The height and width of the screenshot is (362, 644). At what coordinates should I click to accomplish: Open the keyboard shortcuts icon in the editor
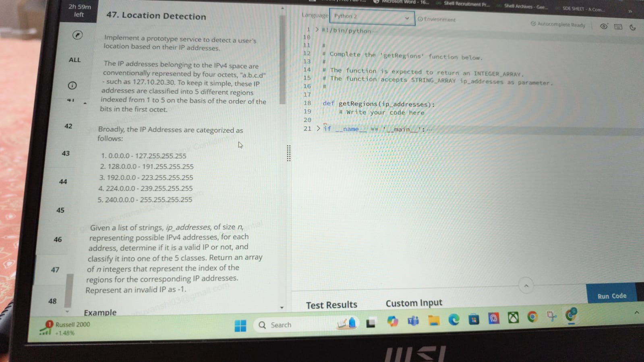tap(618, 27)
